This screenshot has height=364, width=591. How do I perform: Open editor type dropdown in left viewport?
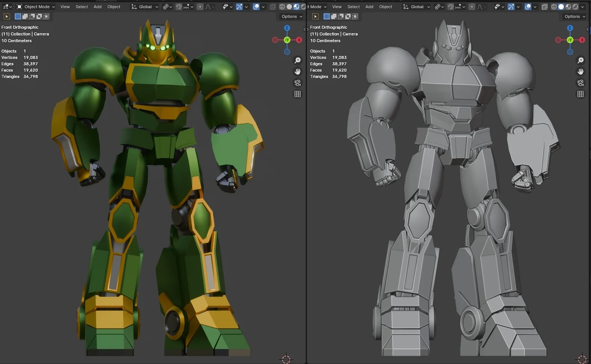7,7
